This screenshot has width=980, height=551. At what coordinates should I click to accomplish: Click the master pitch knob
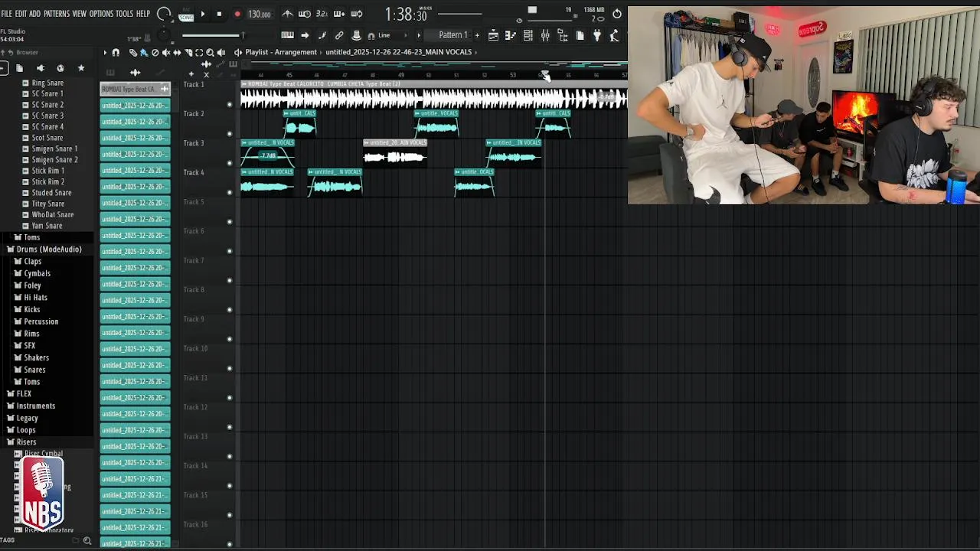pyautogui.click(x=163, y=35)
